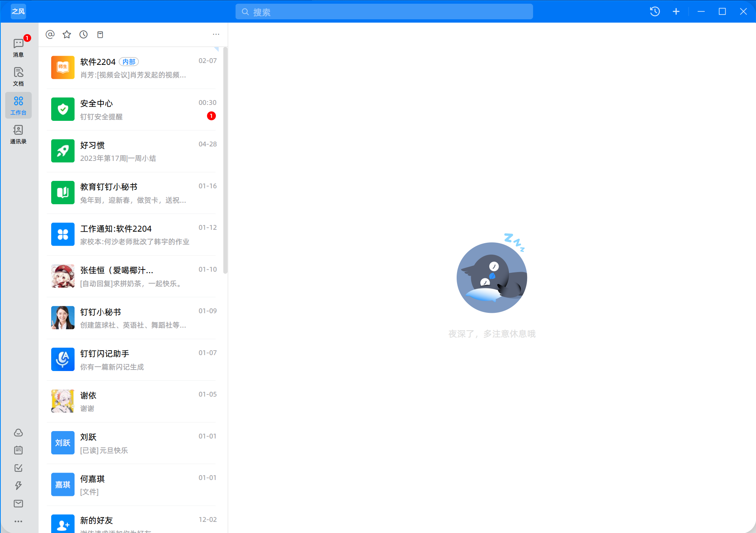
Task: Open the calendar icon in sidebar
Action: 18,450
